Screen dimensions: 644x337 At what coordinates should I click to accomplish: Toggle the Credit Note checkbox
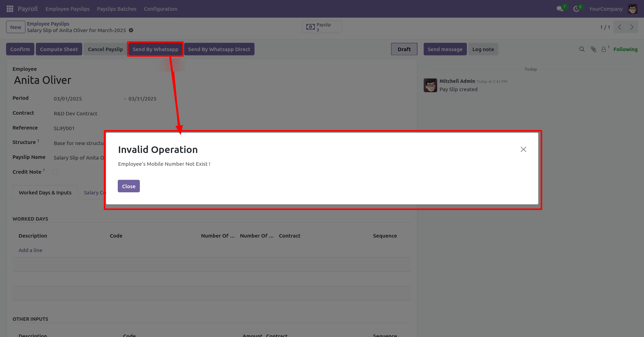[x=55, y=172]
